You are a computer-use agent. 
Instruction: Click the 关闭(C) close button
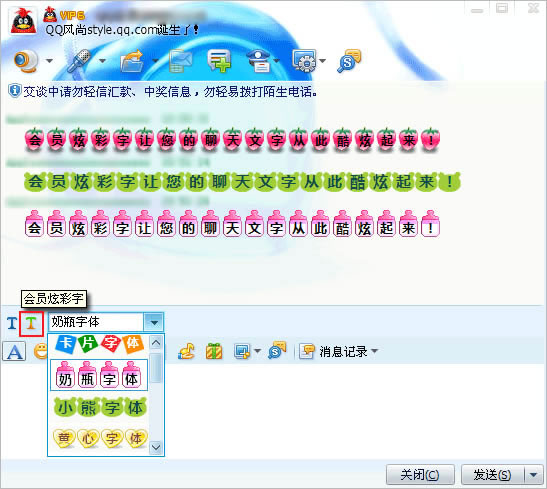pos(420,475)
